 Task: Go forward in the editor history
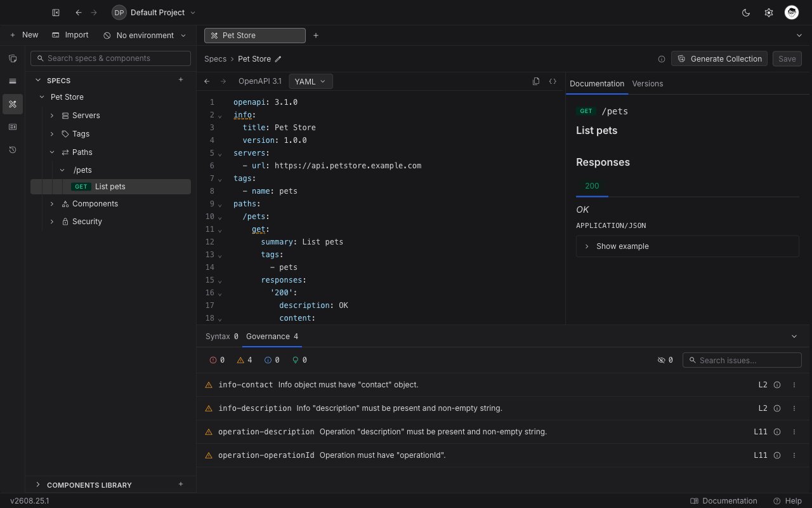coord(223,81)
